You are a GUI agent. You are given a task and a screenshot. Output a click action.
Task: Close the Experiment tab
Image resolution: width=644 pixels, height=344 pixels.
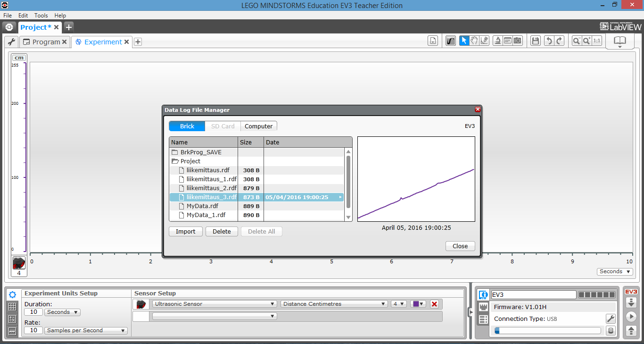126,42
